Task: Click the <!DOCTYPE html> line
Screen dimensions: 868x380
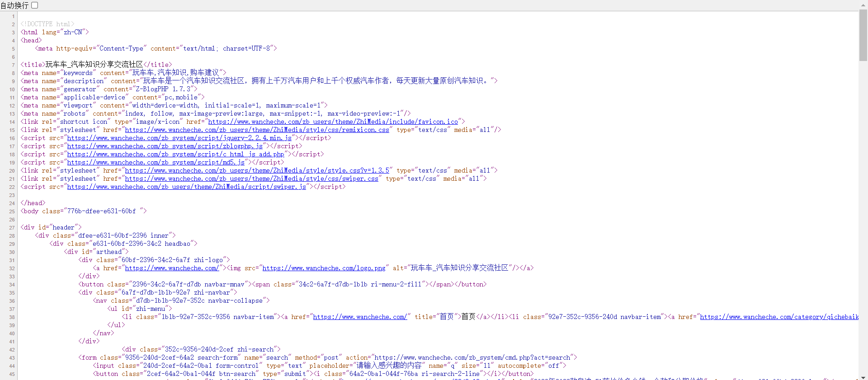Action: click(47, 24)
